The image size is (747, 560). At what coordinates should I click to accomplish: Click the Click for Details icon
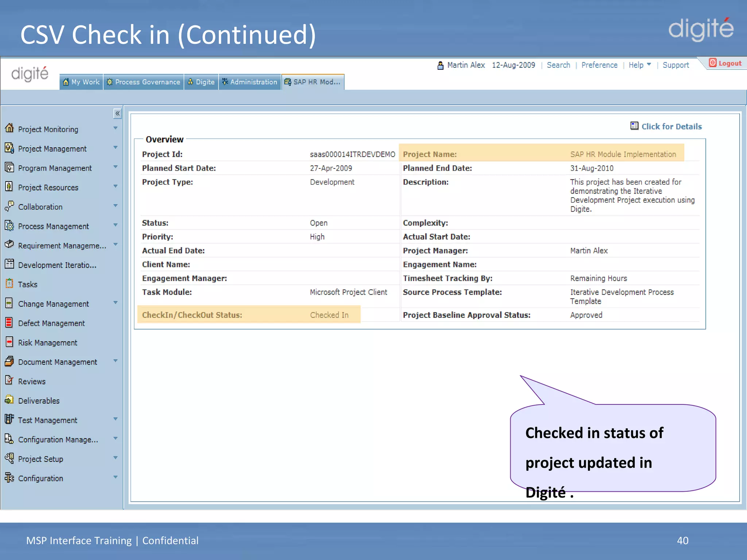634,126
